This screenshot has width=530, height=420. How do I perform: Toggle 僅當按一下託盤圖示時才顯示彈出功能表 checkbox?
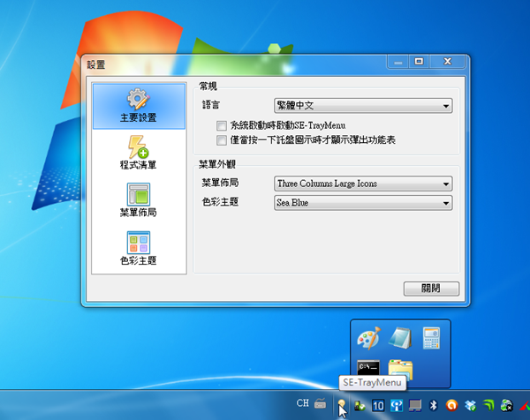pos(222,140)
